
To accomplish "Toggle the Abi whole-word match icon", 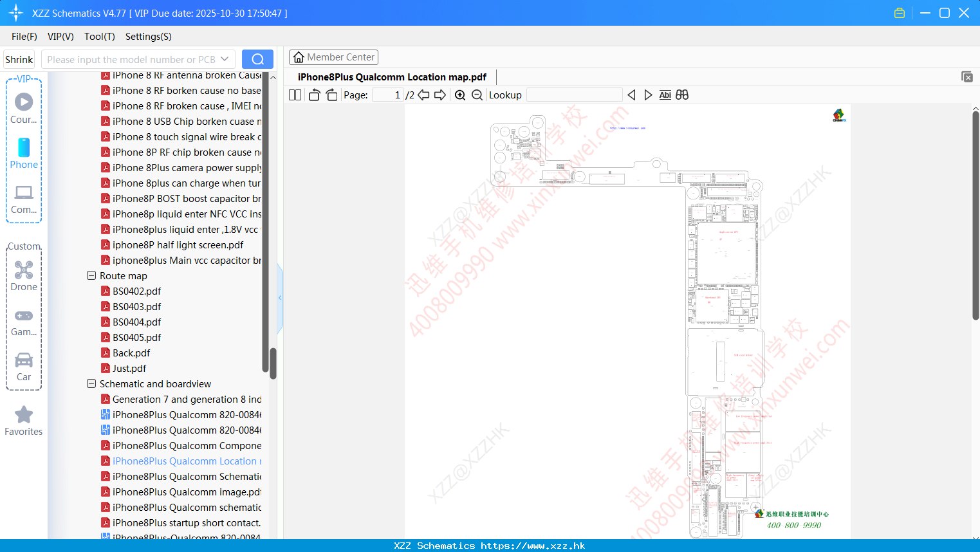I will pyautogui.click(x=665, y=95).
